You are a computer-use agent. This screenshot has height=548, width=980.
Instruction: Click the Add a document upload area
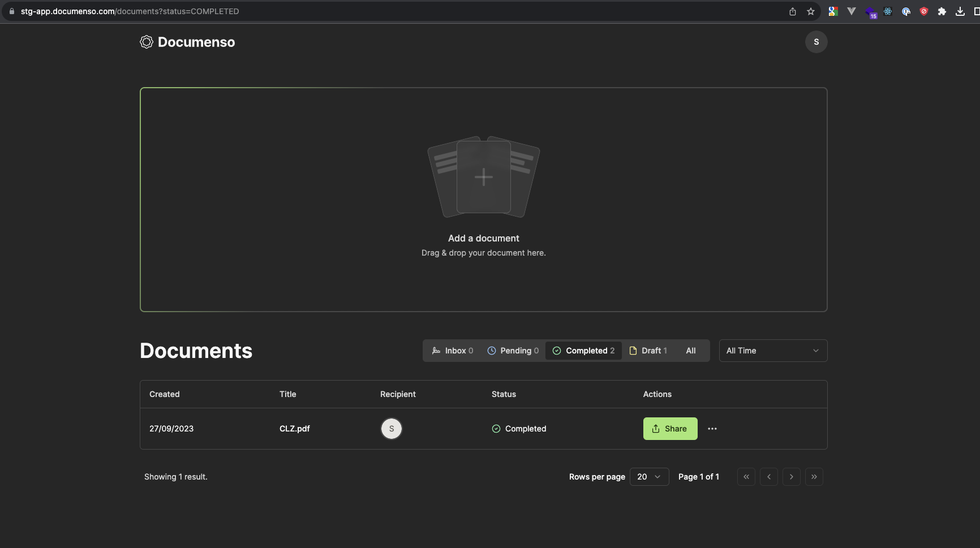coord(484,199)
